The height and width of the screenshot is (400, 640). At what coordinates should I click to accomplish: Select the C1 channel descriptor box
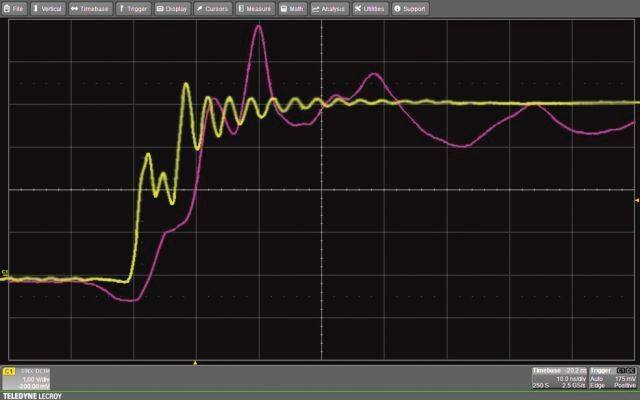click(26, 378)
